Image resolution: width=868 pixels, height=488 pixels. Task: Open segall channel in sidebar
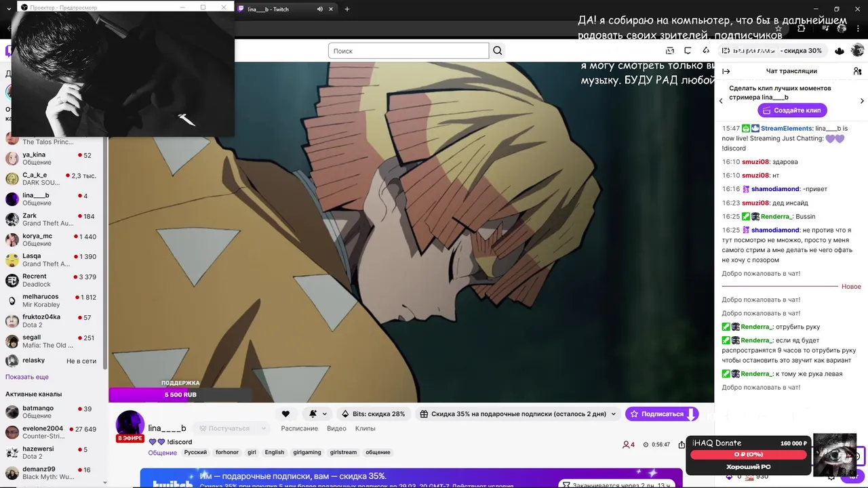tap(52, 341)
